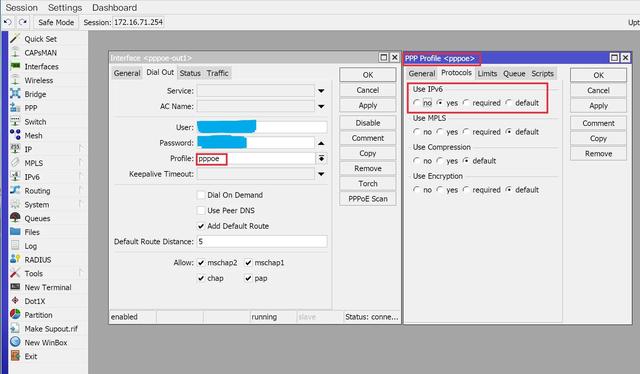Select 'required' for Use Encryption
The image size is (640, 374).
(x=466, y=190)
